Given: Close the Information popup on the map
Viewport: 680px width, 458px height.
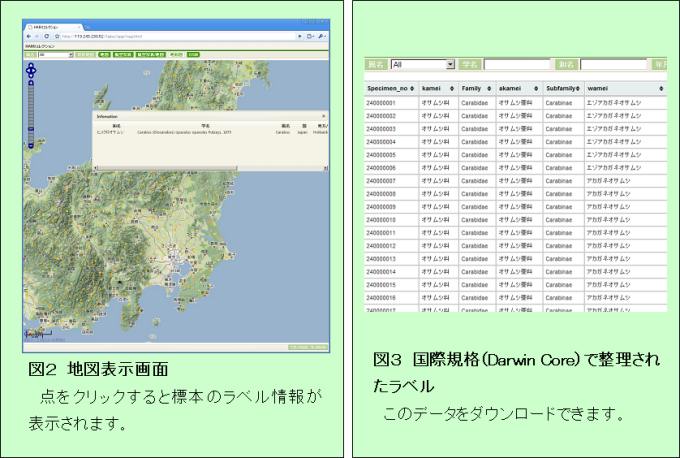Looking at the screenshot, I should (x=323, y=117).
